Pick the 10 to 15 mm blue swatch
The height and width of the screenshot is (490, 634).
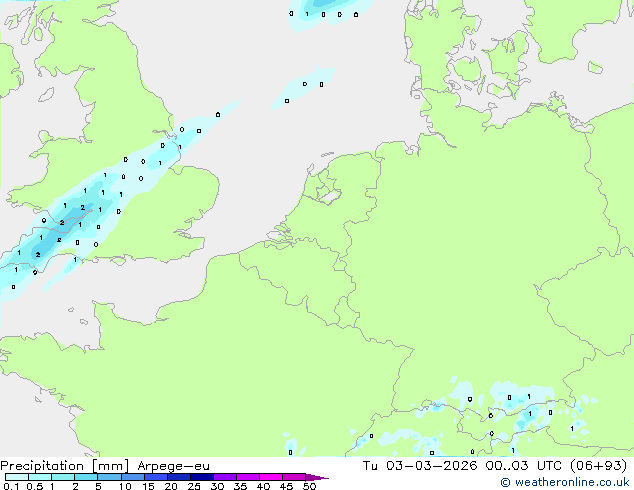[x=133, y=477]
